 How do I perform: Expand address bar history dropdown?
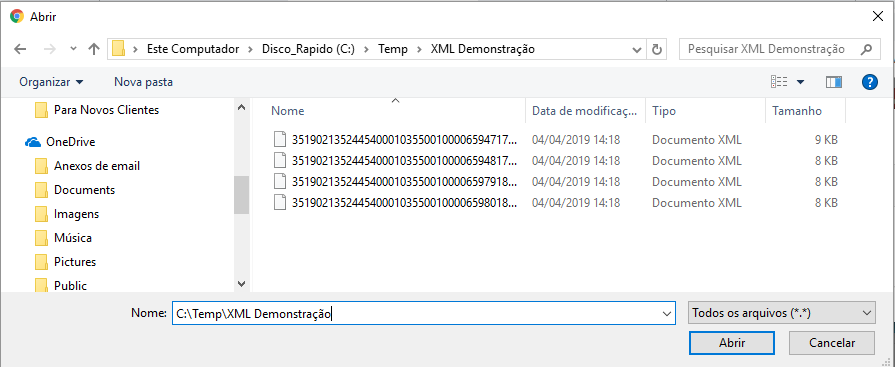[637, 50]
